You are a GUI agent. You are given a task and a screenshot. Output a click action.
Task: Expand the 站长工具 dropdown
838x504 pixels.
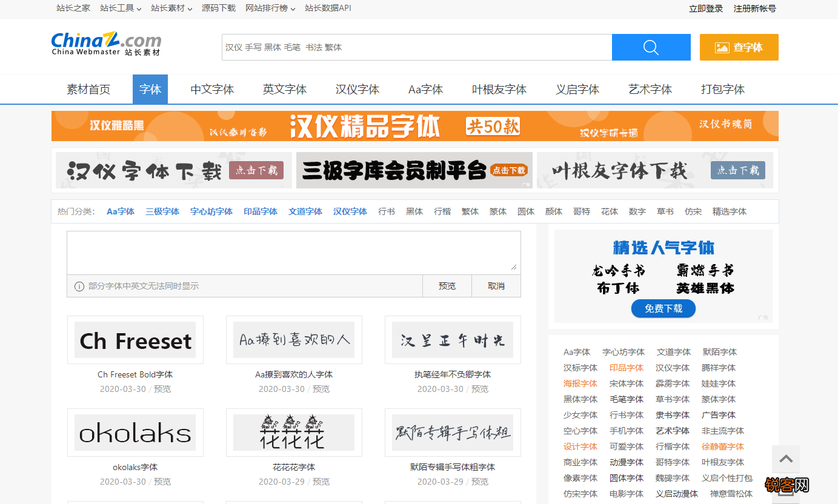pos(121,8)
